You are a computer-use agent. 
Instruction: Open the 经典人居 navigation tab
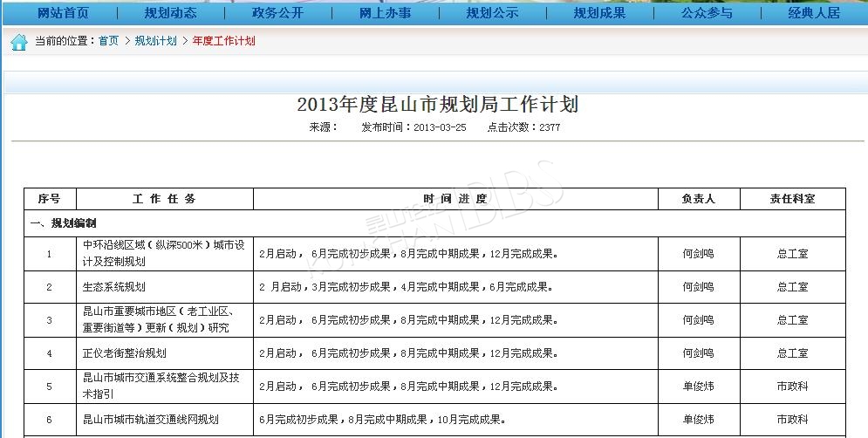pyautogui.click(x=814, y=13)
